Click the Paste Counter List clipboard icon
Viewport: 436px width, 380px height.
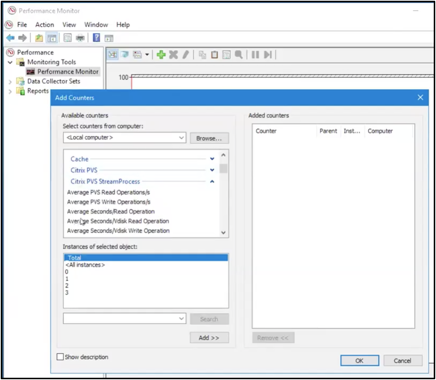[x=214, y=54]
